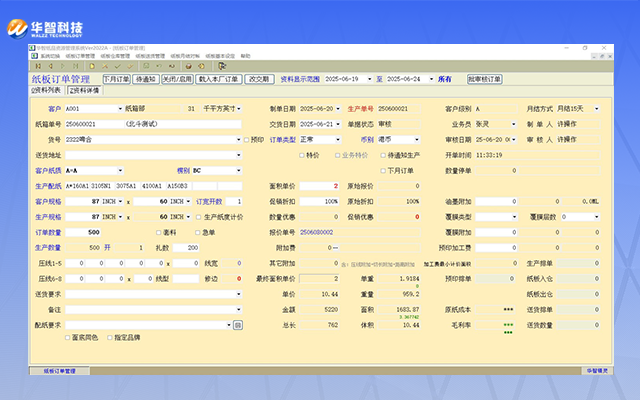Click the 批审核订单 button
The width and height of the screenshot is (640, 400).
coord(484,78)
